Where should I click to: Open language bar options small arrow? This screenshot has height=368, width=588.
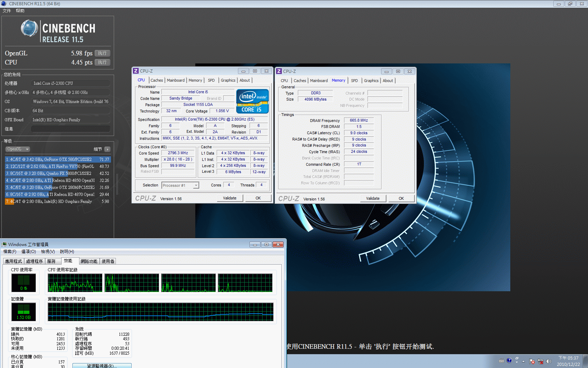(x=517, y=362)
